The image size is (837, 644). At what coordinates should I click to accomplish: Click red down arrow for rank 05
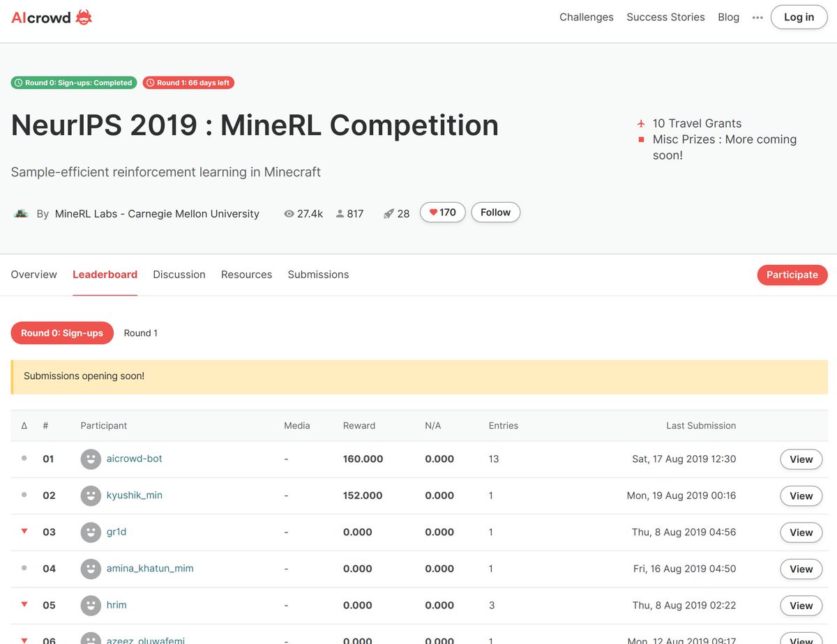(x=24, y=604)
